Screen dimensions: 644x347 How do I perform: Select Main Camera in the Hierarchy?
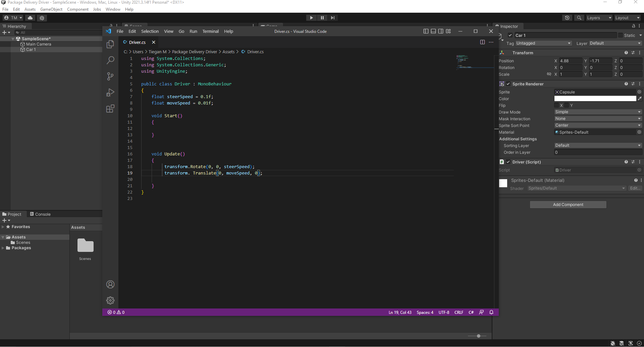click(x=39, y=44)
